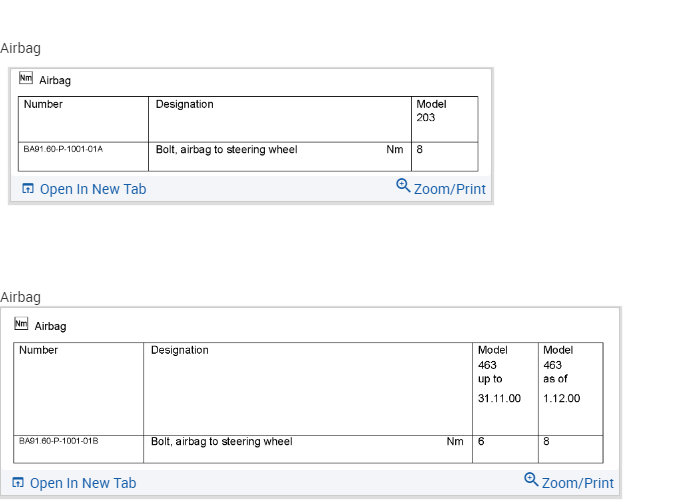Click the Designation header in the Model 203 table

(184, 104)
